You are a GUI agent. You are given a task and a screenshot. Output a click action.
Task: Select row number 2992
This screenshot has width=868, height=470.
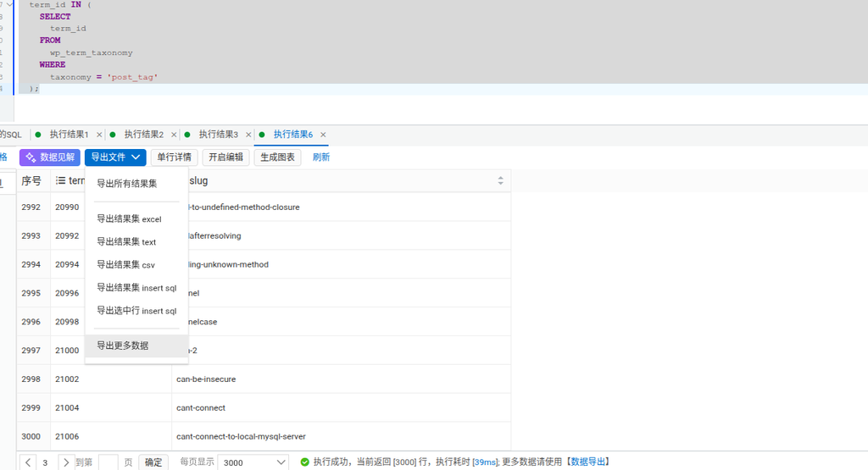(x=31, y=207)
